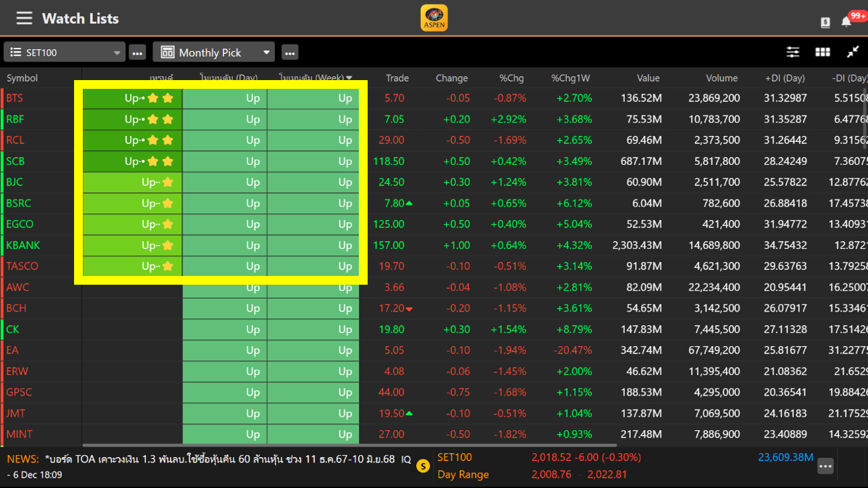Click RBF percent change +2.92%
This screenshot has width=868, height=488.
coord(508,119)
